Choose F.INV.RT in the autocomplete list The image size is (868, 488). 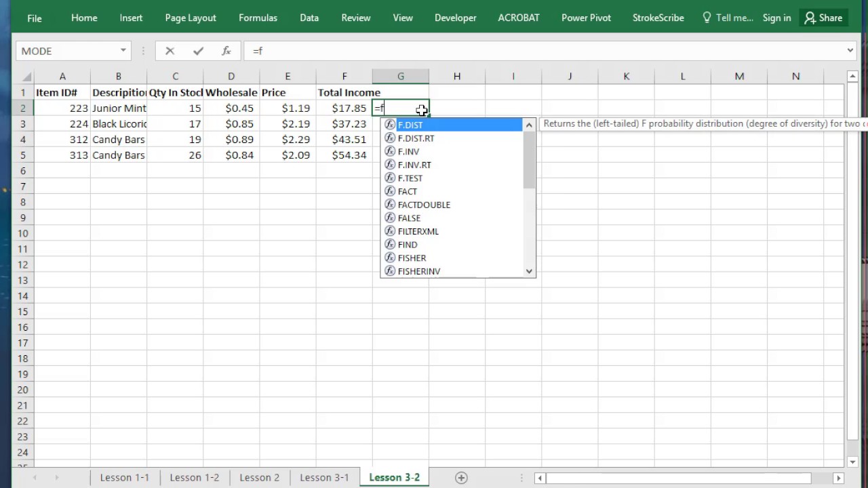(x=452, y=165)
